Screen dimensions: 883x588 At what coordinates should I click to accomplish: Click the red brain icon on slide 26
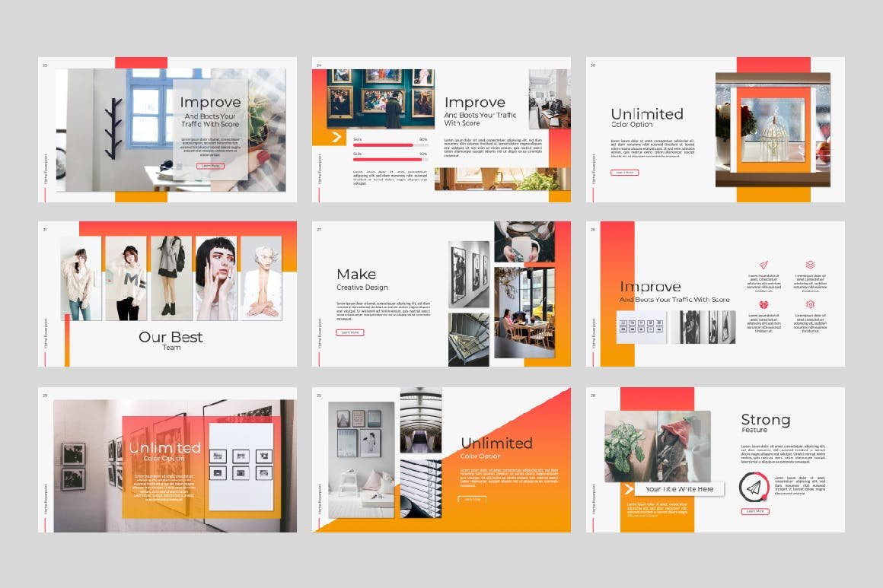[x=763, y=304]
